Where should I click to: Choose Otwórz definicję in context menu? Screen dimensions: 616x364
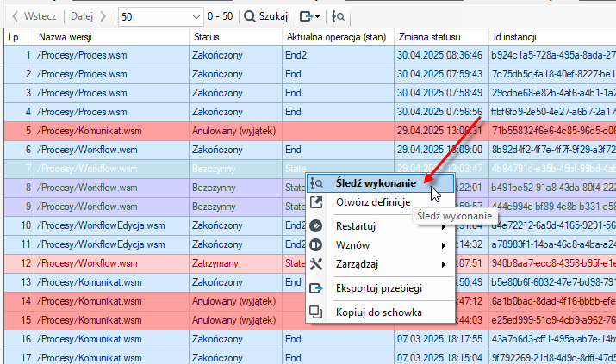coord(380,202)
